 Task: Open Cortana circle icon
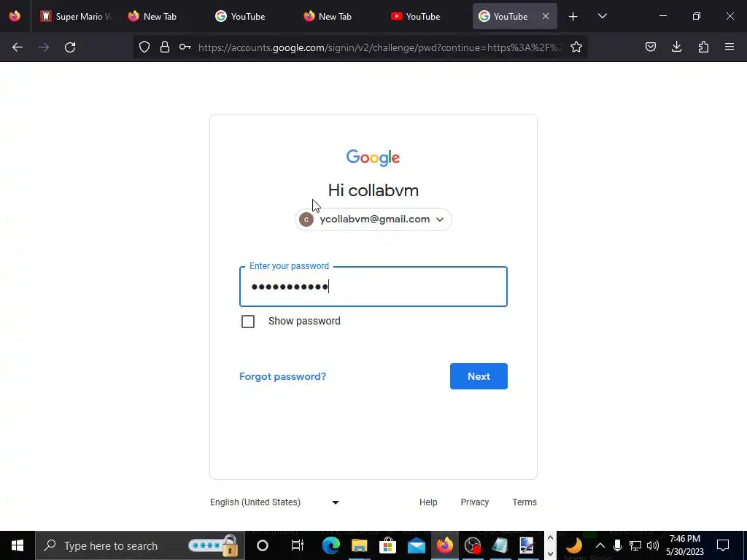point(263,545)
